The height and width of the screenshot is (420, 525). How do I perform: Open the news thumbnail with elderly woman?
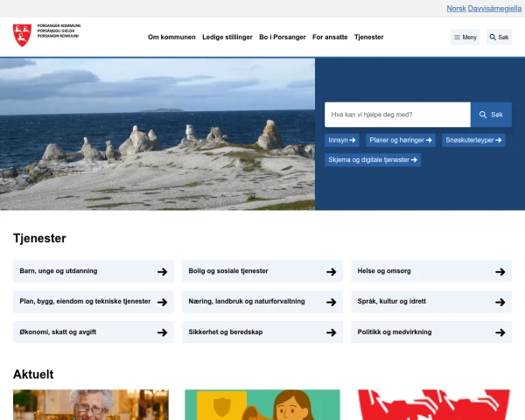[91, 404]
